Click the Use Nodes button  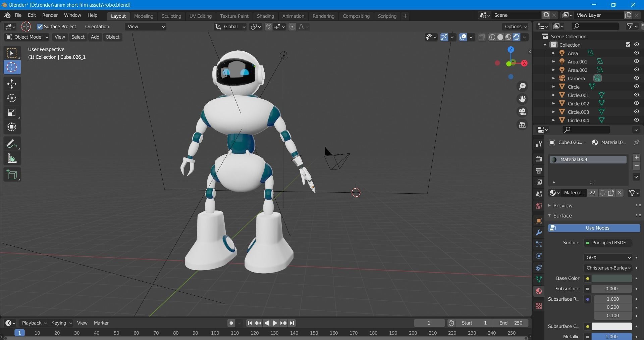(594, 228)
